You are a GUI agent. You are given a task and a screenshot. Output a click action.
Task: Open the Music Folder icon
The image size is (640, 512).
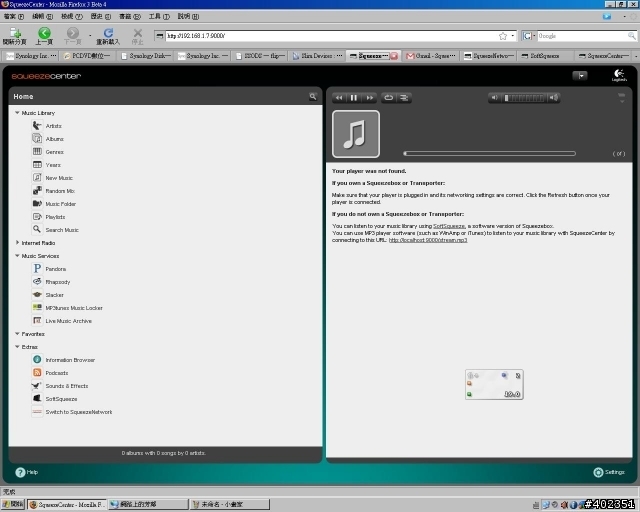point(37,203)
